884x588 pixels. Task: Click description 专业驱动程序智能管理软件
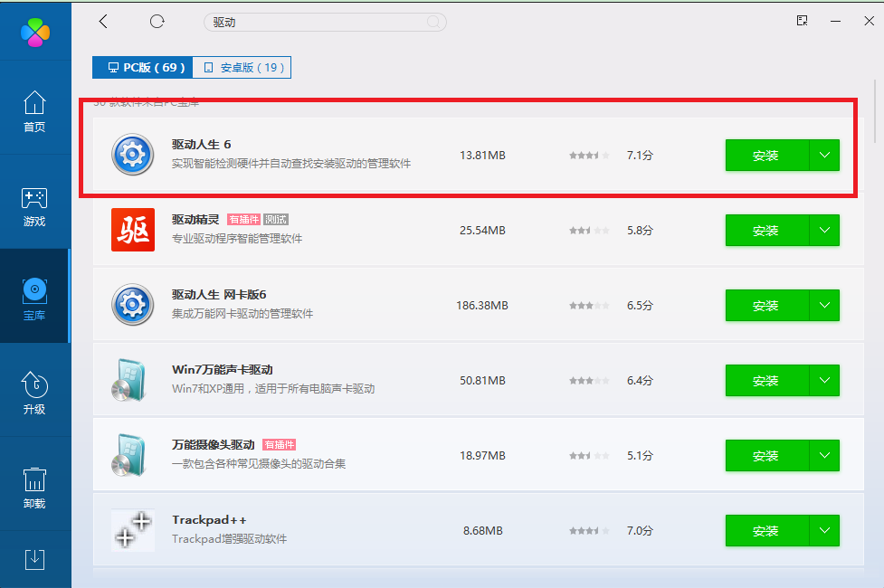pyautogui.click(x=237, y=239)
